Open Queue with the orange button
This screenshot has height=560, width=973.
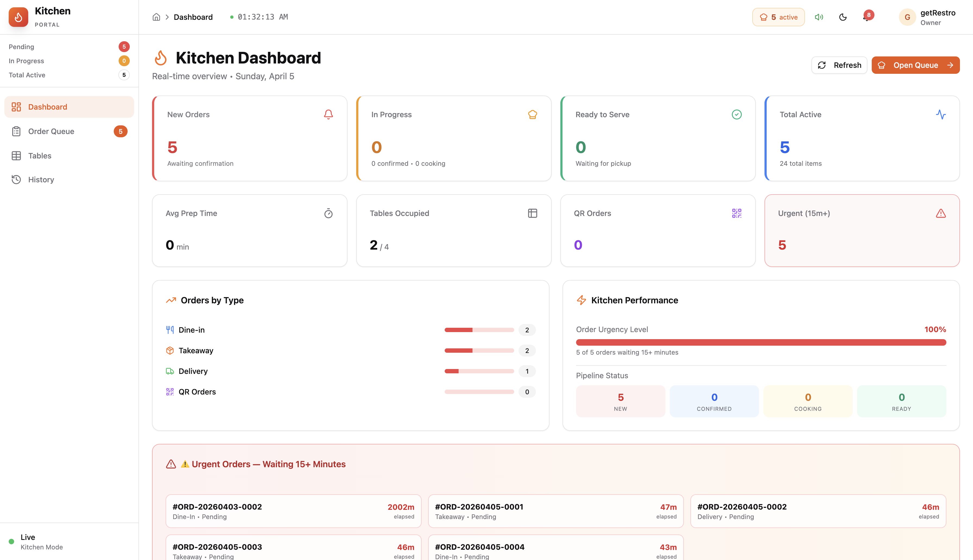(x=916, y=65)
